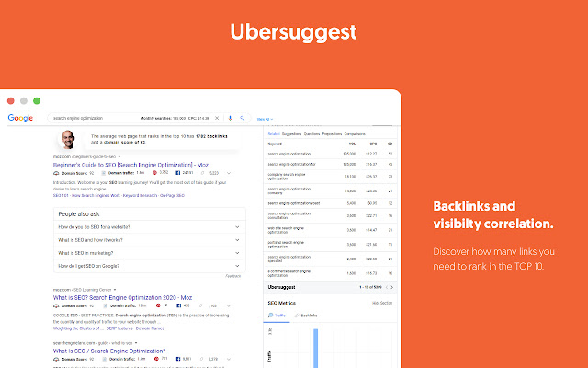This screenshot has height=368, width=588.
Task: Select the Comparisons tab in Ubersuggest panel
Action: 355,134
